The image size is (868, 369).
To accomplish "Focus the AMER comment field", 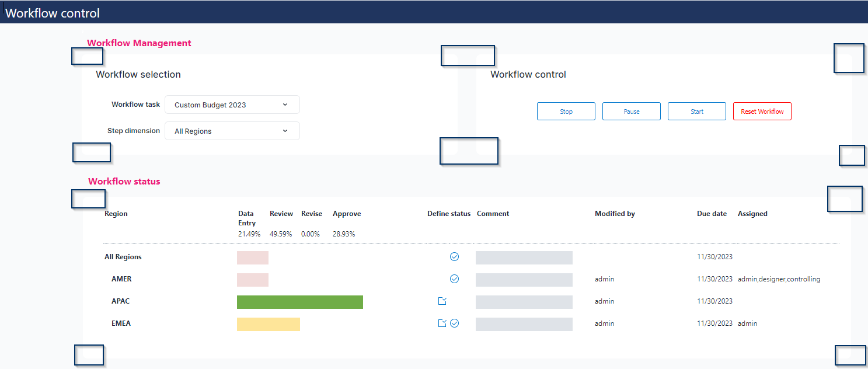I will [x=524, y=280].
